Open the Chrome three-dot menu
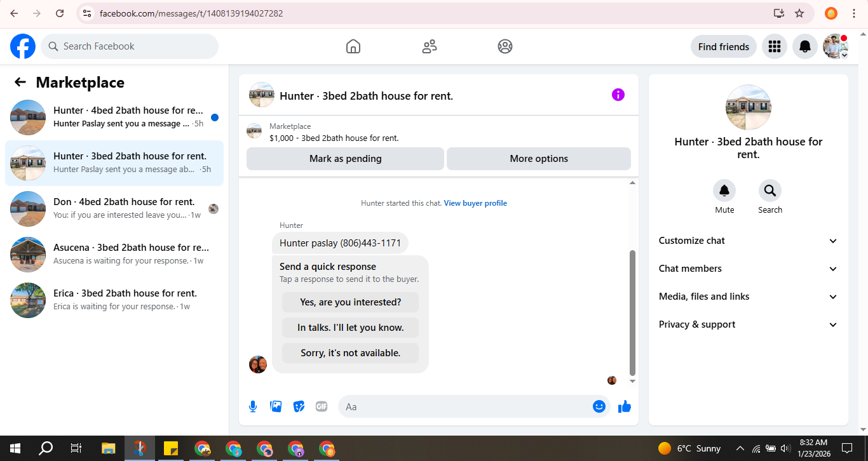 [x=853, y=13]
